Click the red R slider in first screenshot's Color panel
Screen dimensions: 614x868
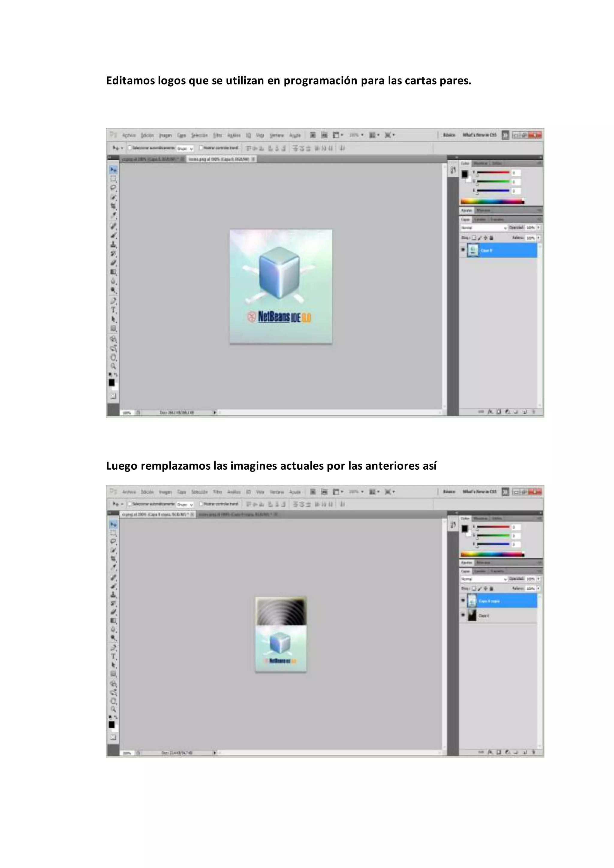(493, 173)
